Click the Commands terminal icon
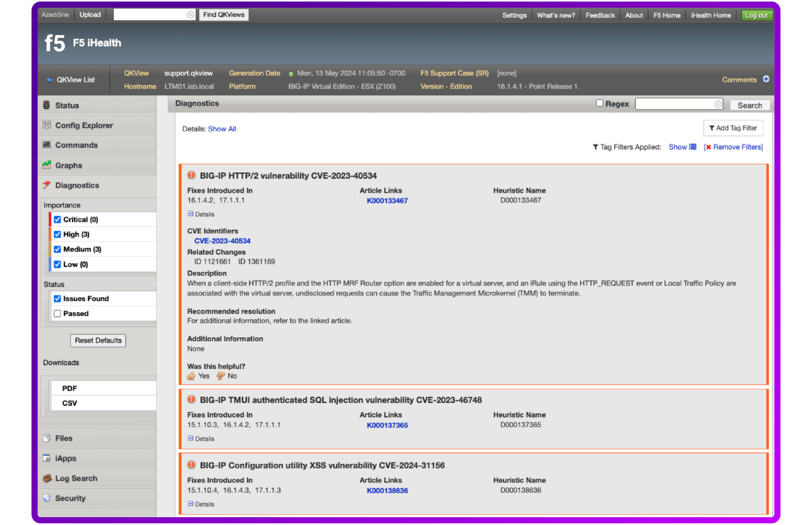Screen dimensions: 812x525 tap(47, 145)
